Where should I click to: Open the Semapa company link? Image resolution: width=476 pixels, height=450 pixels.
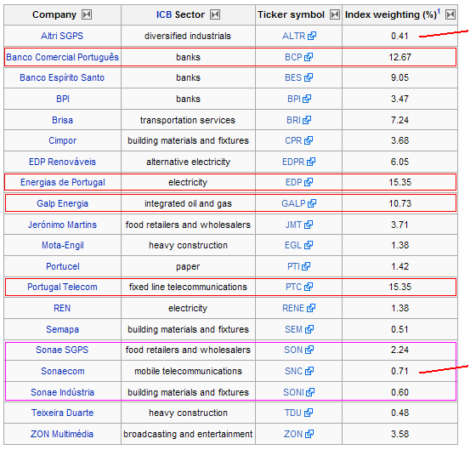click(63, 329)
